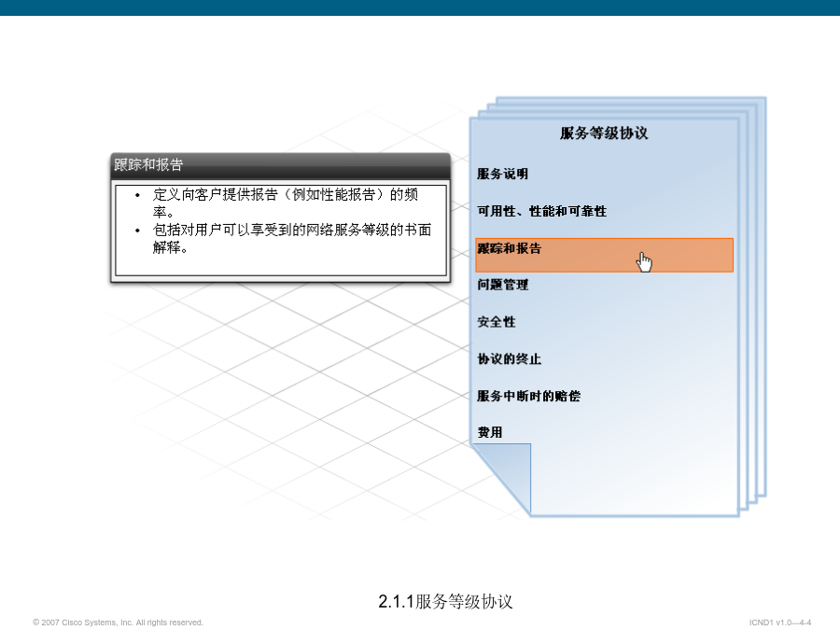Click the 跟踪和报告 popup header

click(x=280, y=165)
